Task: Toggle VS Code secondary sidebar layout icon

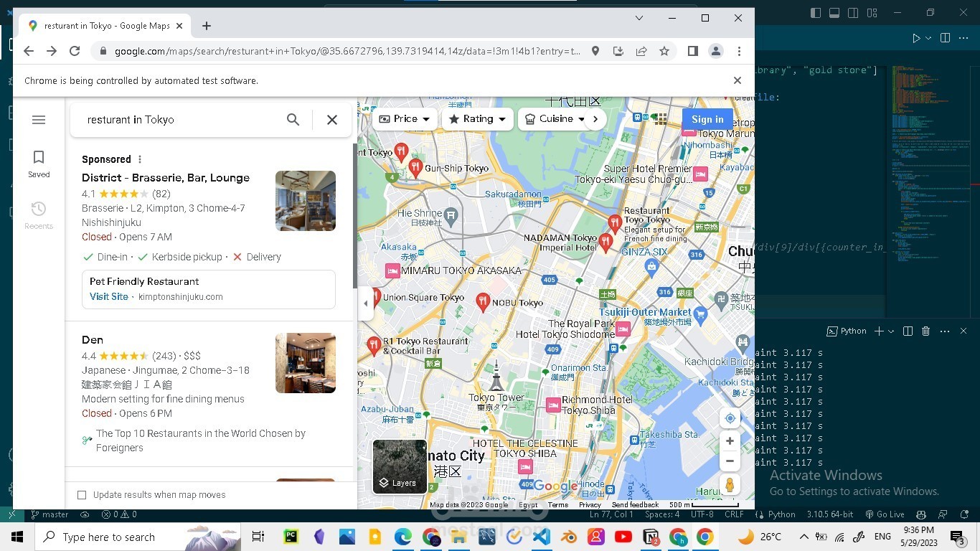Action: 853,13
